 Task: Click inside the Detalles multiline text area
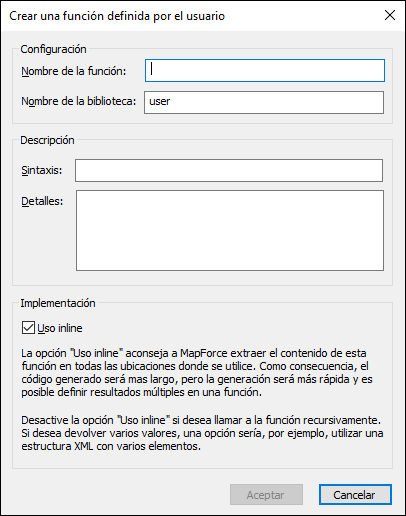click(230, 230)
